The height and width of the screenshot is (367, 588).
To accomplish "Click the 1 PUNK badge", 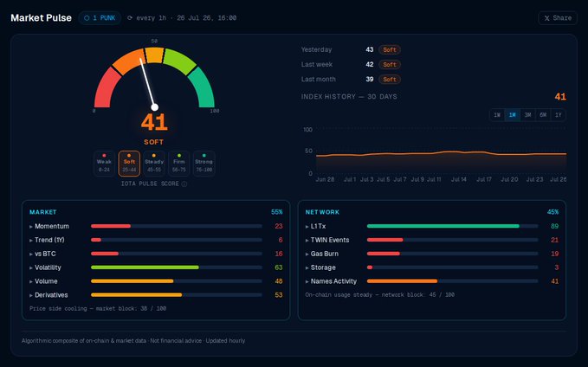I will pos(100,18).
